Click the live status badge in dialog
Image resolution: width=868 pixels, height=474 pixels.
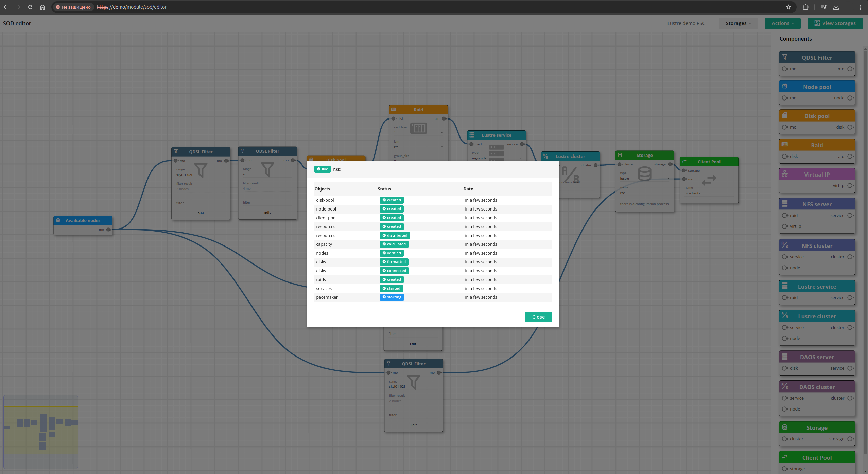[323, 169]
